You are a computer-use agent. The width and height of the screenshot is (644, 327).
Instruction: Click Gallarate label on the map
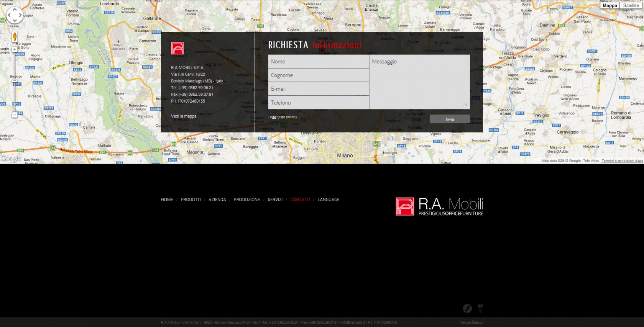[152, 18]
